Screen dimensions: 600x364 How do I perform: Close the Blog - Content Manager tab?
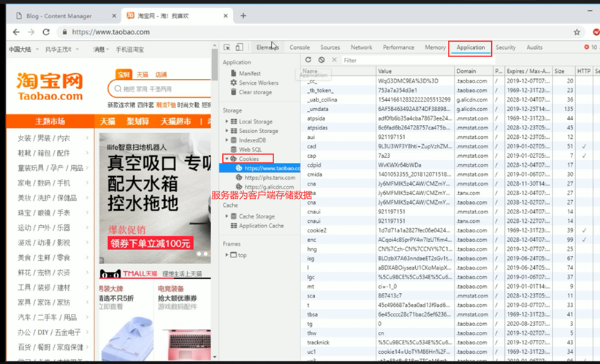point(114,15)
